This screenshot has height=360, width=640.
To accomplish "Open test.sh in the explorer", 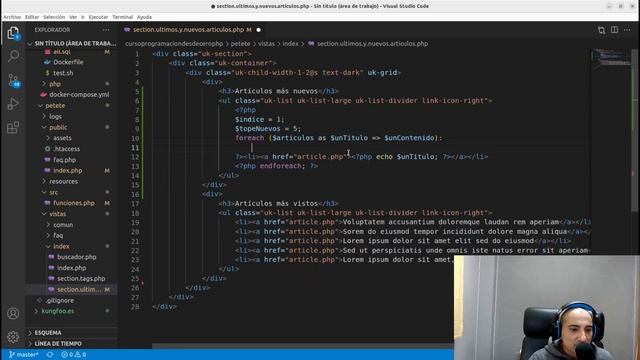I will click(63, 73).
